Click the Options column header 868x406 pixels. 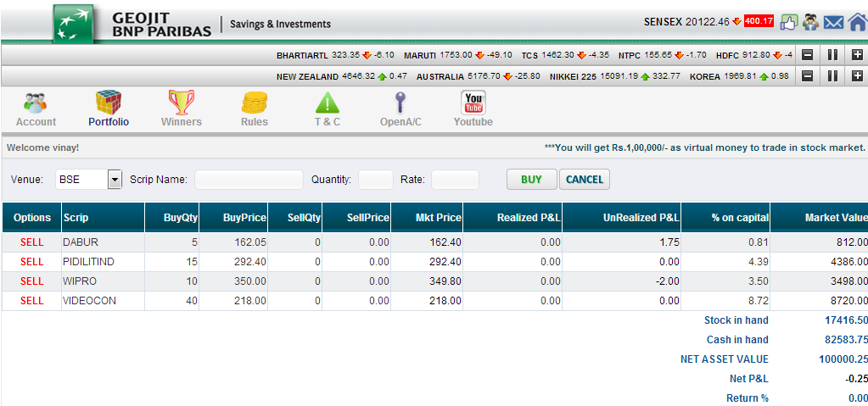(x=31, y=217)
